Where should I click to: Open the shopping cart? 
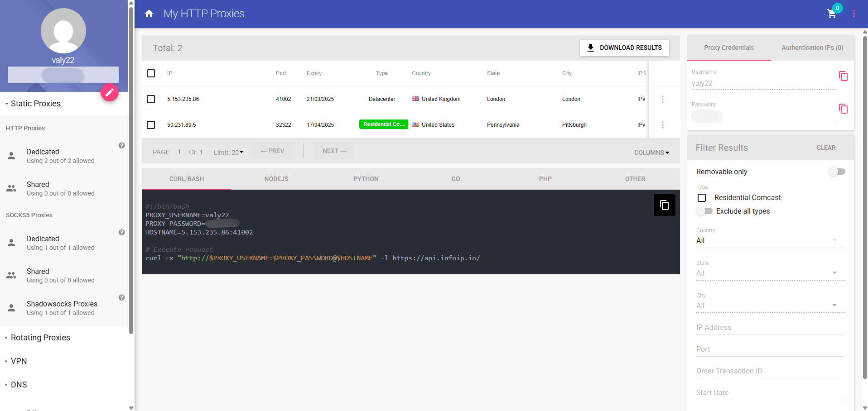pyautogui.click(x=832, y=14)
